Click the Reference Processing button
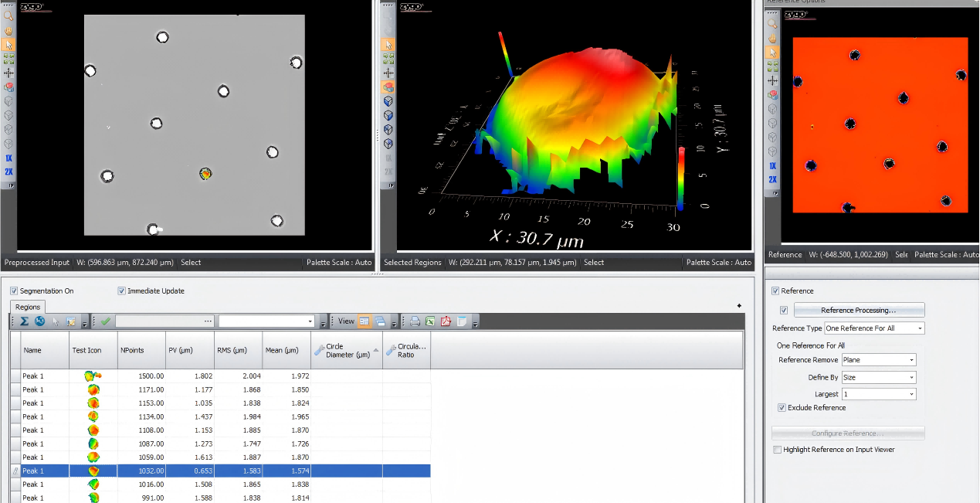980x503 pixels. tap(858, 311)
